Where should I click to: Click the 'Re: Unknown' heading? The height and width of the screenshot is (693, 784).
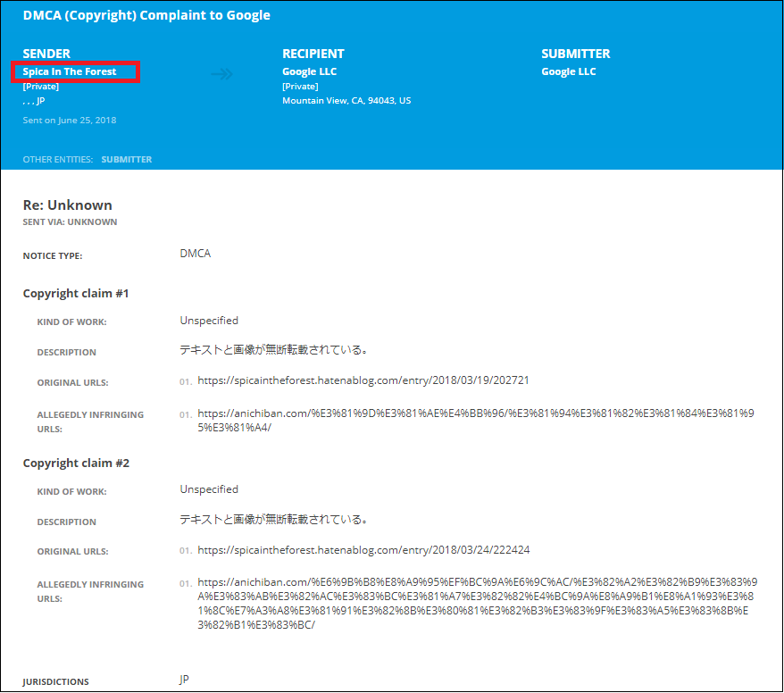tap(68, 205)
